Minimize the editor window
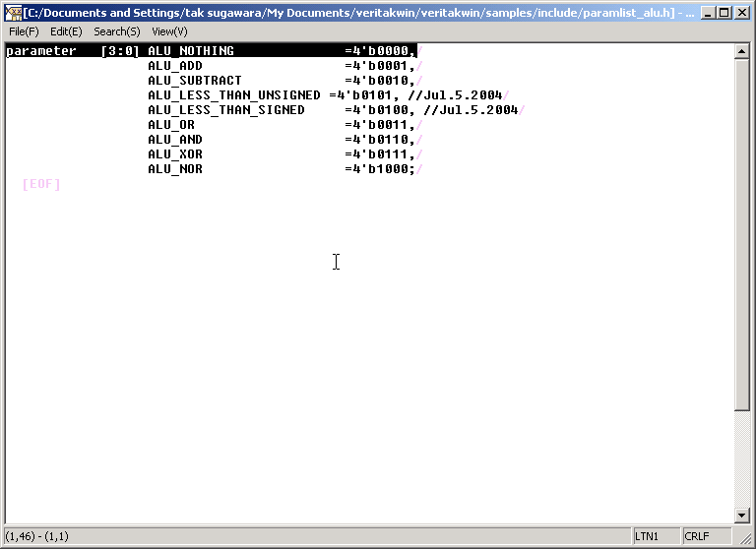The height and width of the screenshot is (549, 756). pos(708,13)
